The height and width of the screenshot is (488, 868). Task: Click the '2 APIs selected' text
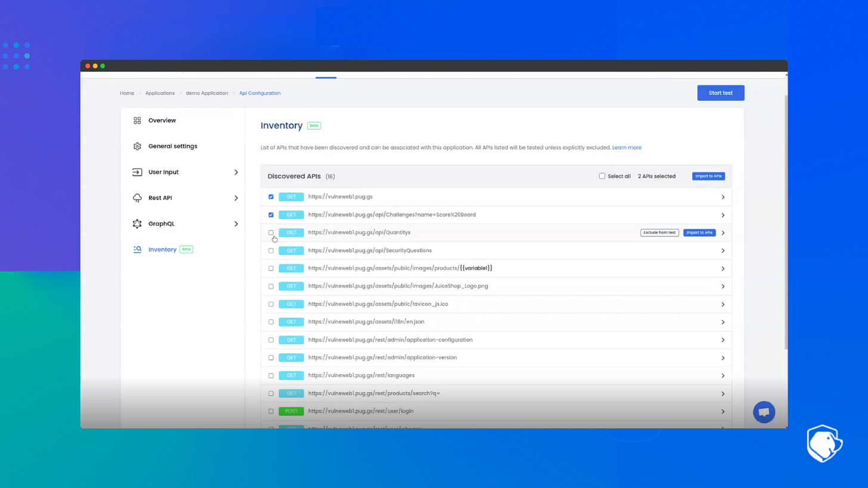[x=656, y=176]
